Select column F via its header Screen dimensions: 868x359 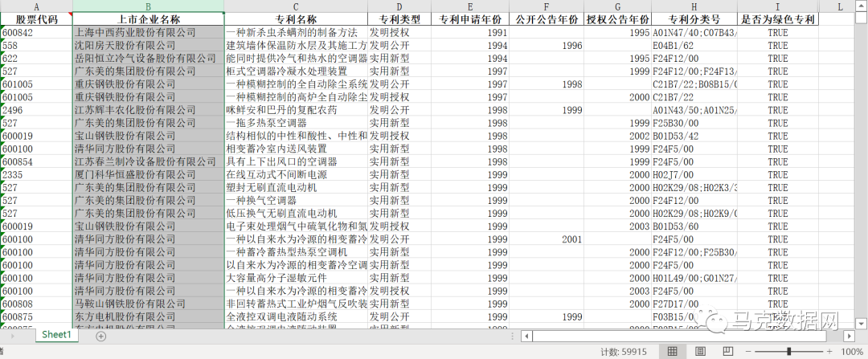[547, 6]
